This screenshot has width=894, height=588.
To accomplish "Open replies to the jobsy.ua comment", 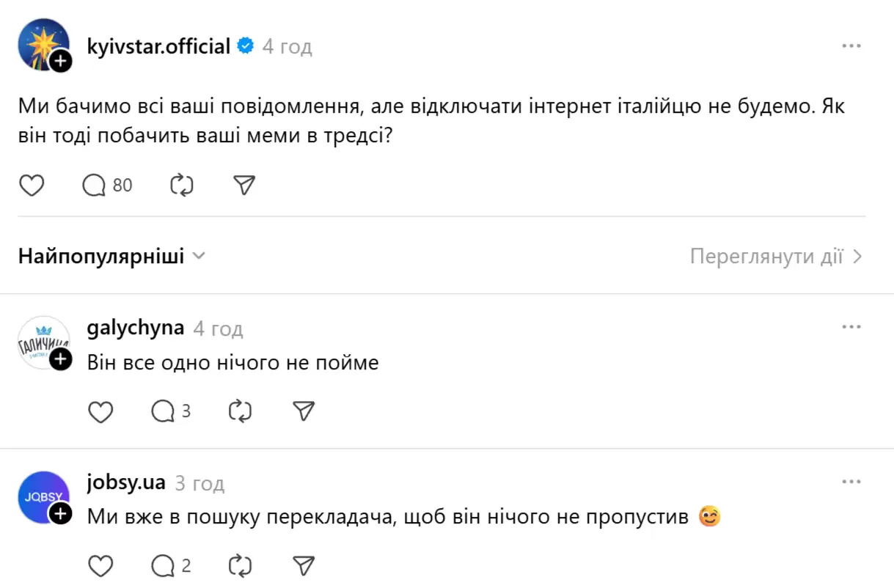I will [x=164, y=565].
